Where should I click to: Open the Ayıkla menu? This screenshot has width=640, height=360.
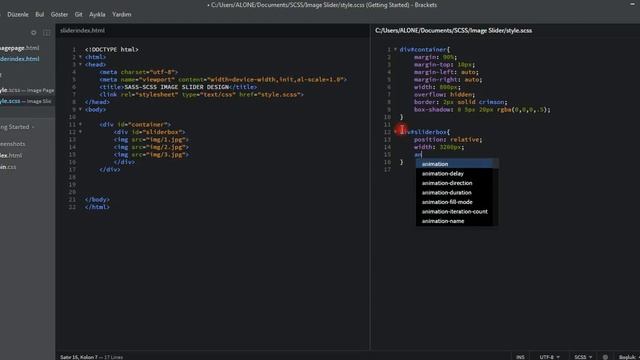(x=97, y=14)
